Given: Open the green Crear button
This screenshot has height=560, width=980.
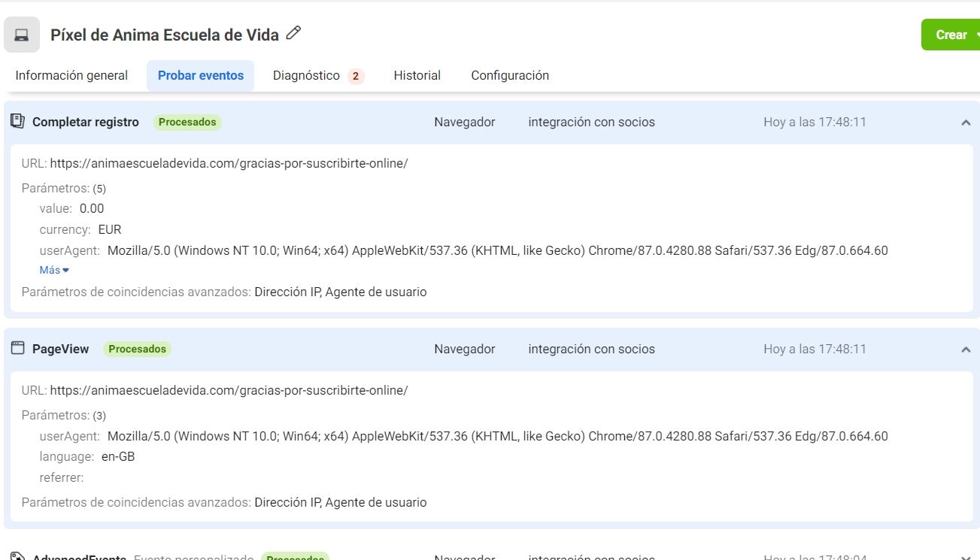Looking at the screenshot, I should pyautogui.click(x=951, y=35).
